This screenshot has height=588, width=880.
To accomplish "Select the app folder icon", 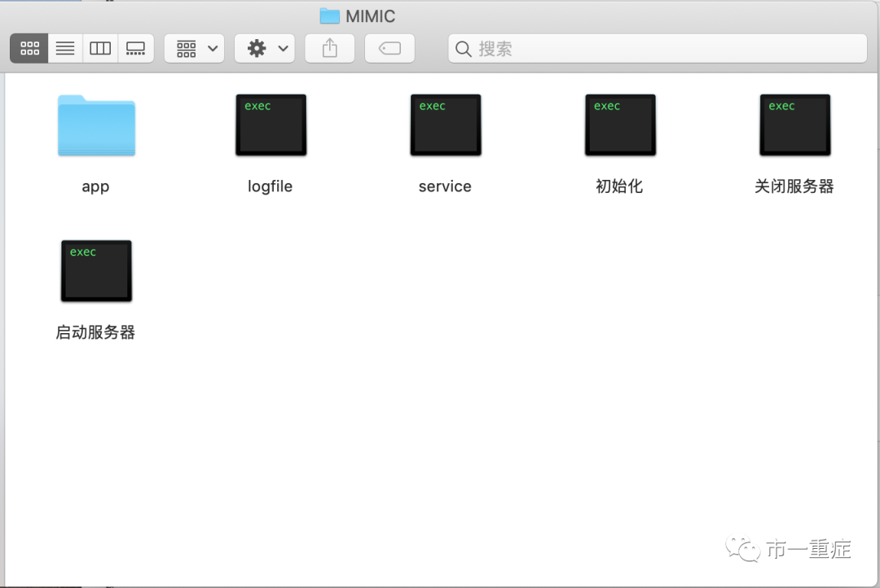I will pyautogui.click(x=96, y=125).
